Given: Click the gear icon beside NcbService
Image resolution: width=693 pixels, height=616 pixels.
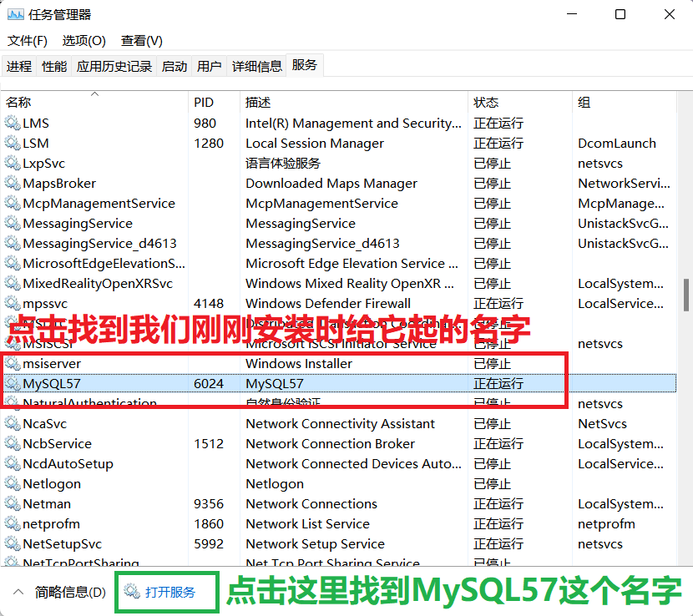Looking at the screenshot, I should click(x=13, y=443).
